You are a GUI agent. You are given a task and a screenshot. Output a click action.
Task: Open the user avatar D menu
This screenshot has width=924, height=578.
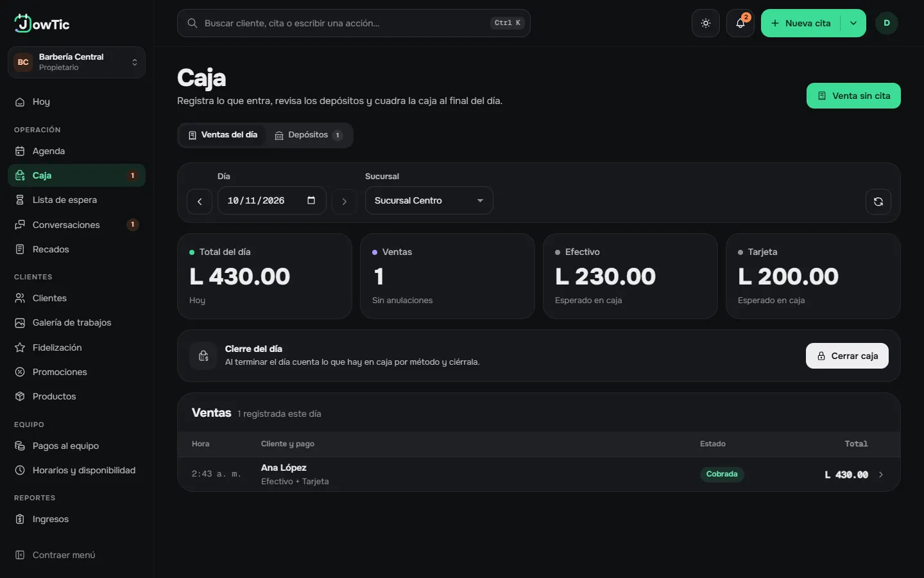tap(887, 23)
